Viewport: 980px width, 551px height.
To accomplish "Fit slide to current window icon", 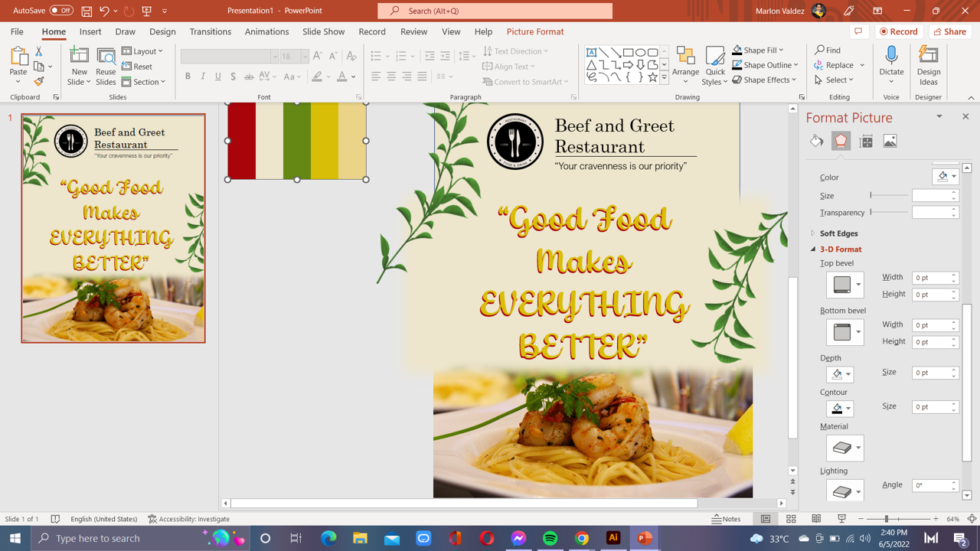I will (x=972, y=519).
